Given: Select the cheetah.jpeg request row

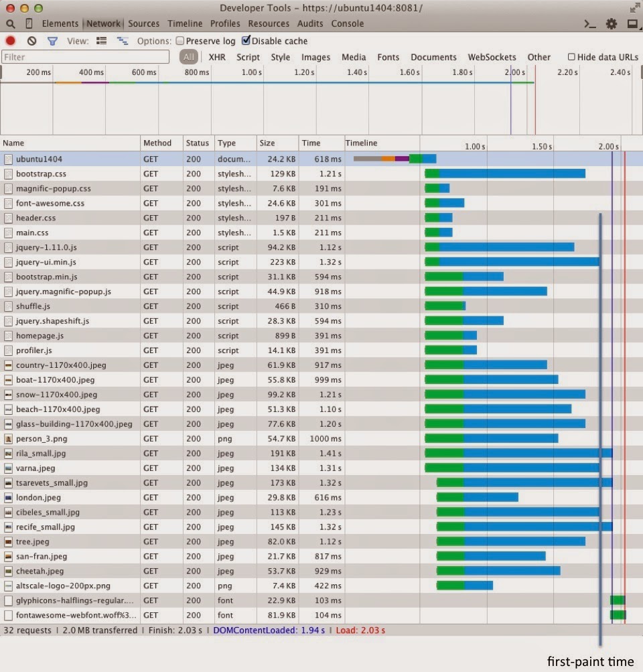Looking at the screenshot, I should point(321,571).
